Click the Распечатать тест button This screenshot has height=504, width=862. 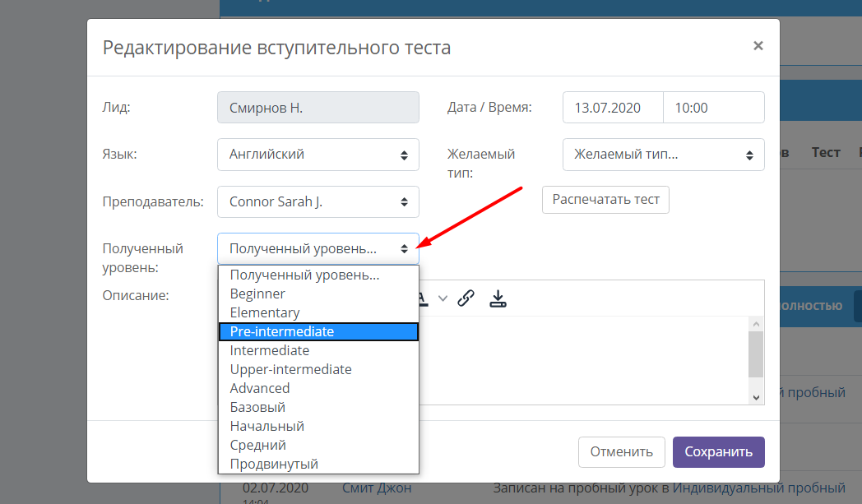605,200
